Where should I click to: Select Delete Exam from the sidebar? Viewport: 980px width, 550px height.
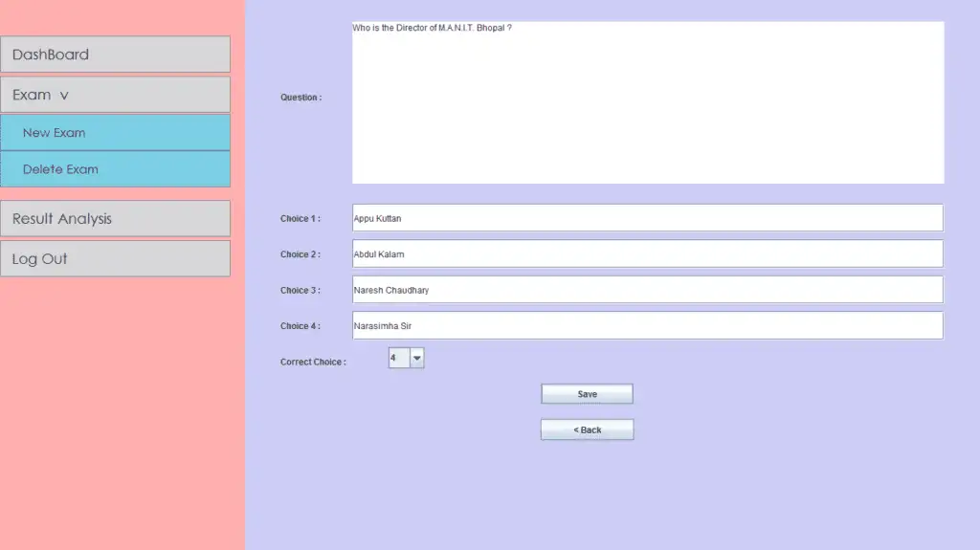coord(115,169)
